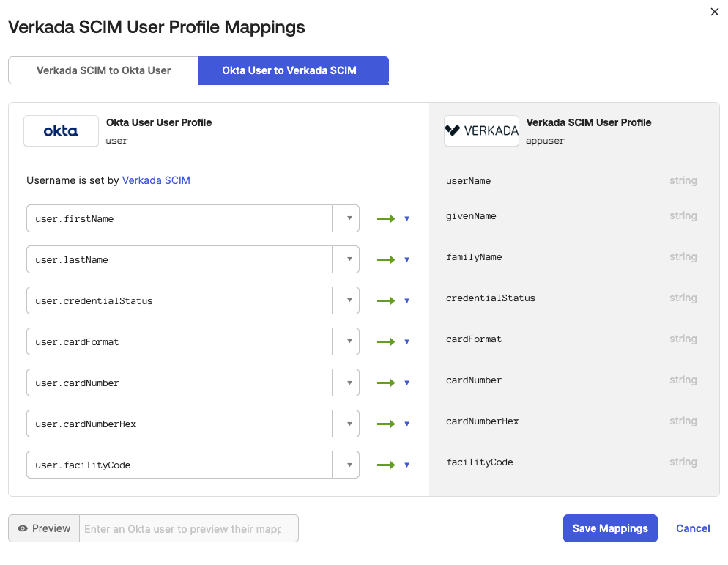Viewport: 728px width, 565px height.
Task: Click the Okta logo in the profile header
Action: point(61,131)
